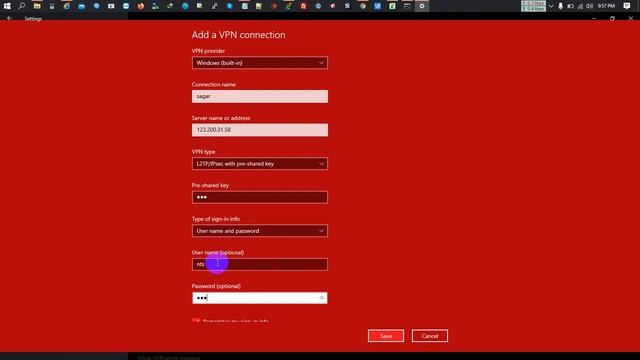Save the VPN connection
The width and height of the screenshot is (640, 360).
click(386, 336)
